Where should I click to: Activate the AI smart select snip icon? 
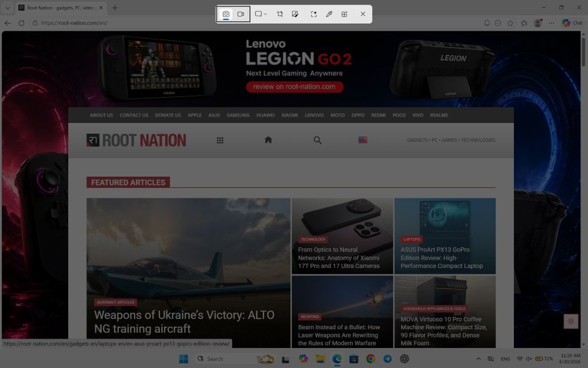click(x=314, y=14)
